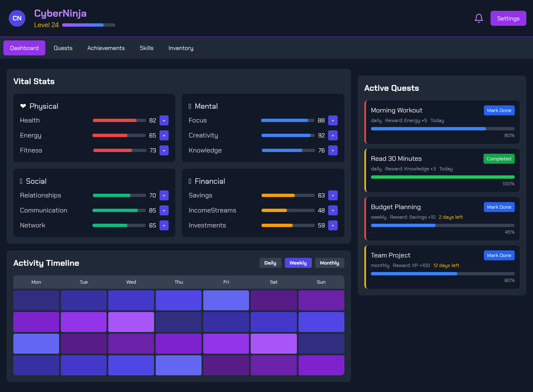
Task: Open the Quests tab
Action: click(63, 48)
